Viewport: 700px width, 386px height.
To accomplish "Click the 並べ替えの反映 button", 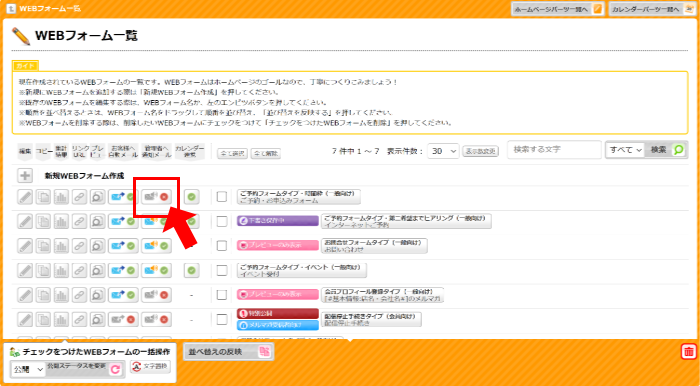I will tap(229, 352).
